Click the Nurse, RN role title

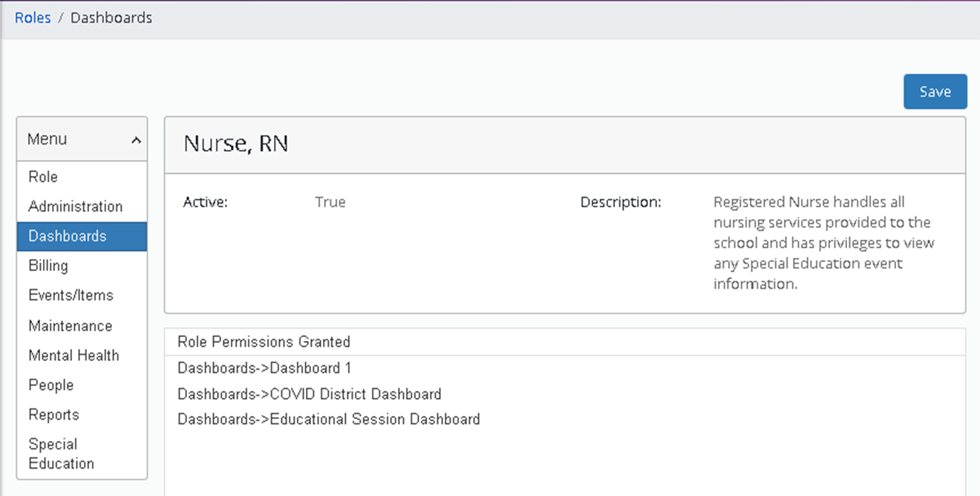[x=235, y=143]
